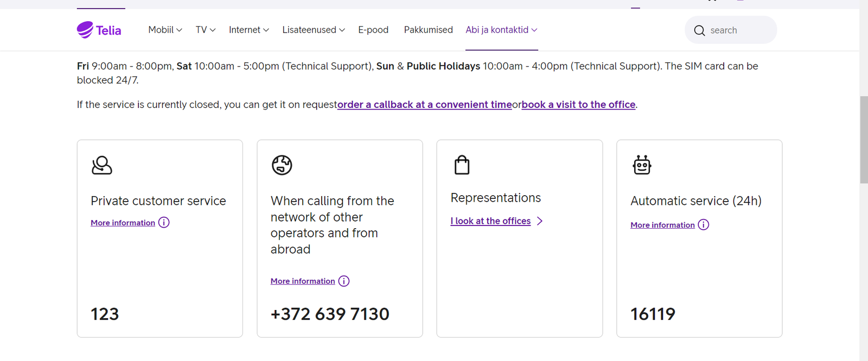Click the info icon on the Automatic service card

pos(704,224)
